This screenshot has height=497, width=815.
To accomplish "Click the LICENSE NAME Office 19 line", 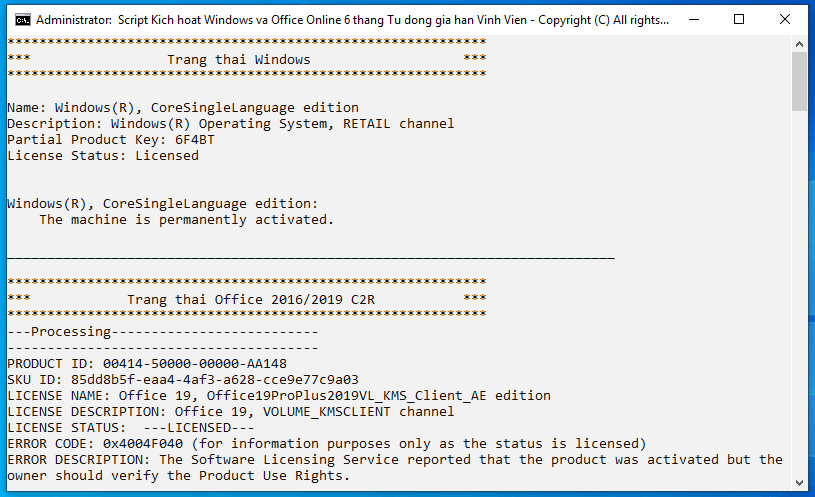I will coord(278,395).
